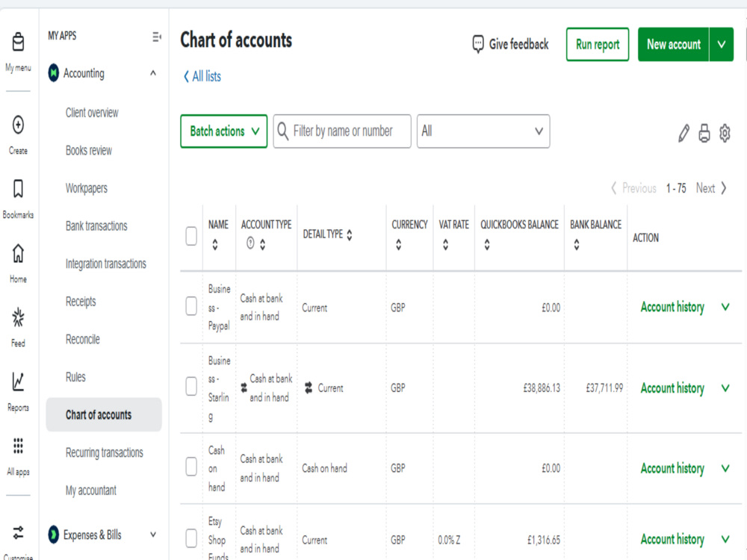This screenshot has height=560, width=747.
Task: Open the New account dropdown arrow
Action: click(722, 44)
